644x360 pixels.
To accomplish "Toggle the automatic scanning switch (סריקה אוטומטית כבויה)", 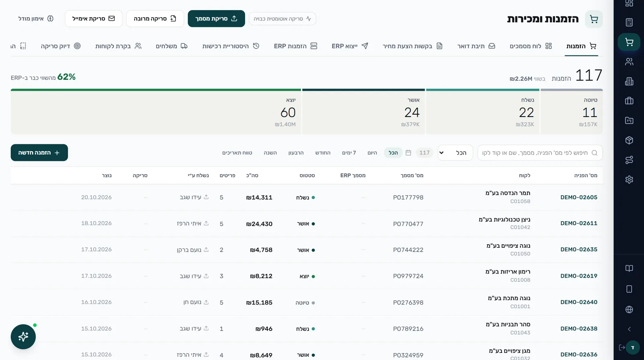I will click(x=282, y=19).
